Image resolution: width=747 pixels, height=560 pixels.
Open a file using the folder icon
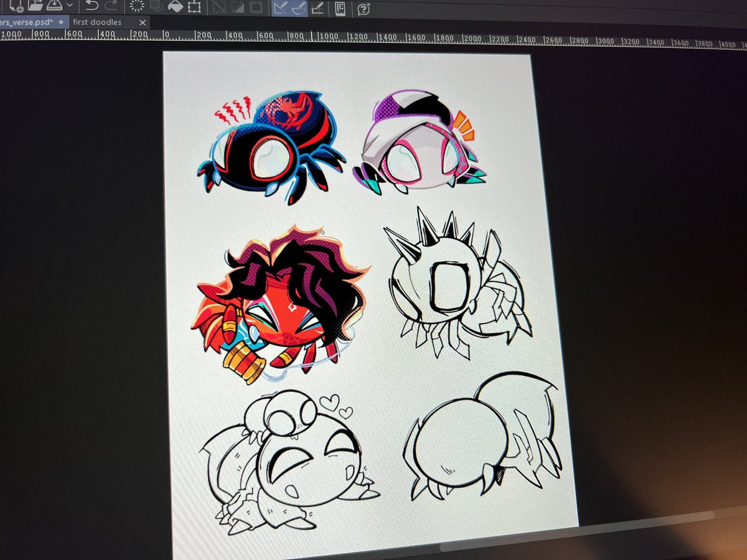pyautogui.click(x=35, y=6)
